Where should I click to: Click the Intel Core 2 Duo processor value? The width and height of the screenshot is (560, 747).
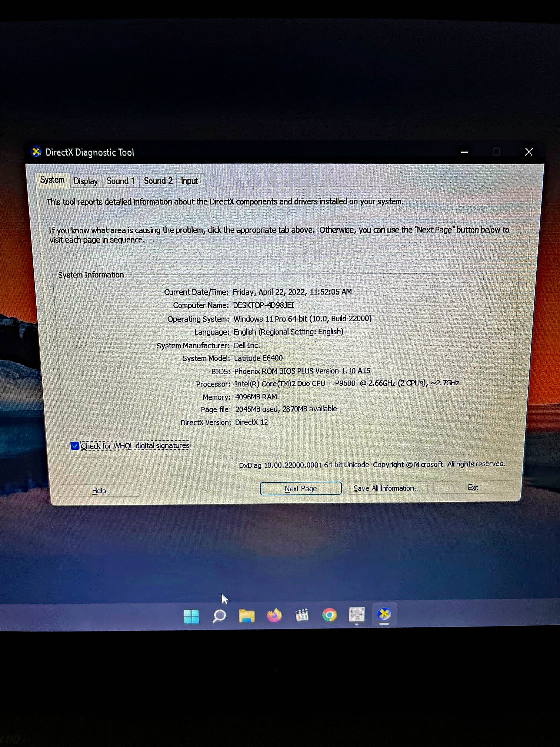pos(347,383)
